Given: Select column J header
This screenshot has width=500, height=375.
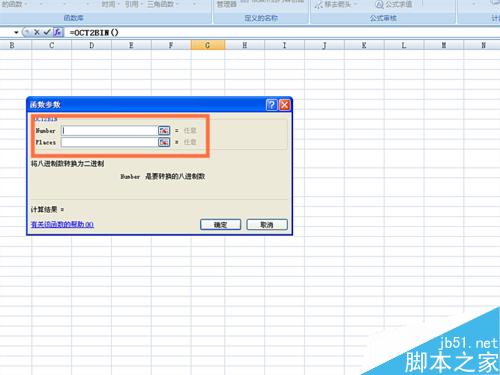Looking at the screenshot, I should click(324, 45).
